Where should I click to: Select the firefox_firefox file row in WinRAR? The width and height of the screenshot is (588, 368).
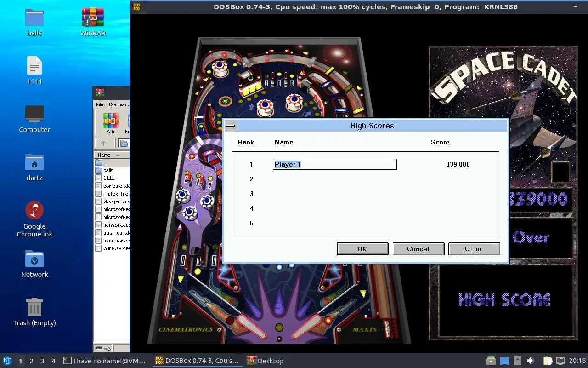coord(112,194)
